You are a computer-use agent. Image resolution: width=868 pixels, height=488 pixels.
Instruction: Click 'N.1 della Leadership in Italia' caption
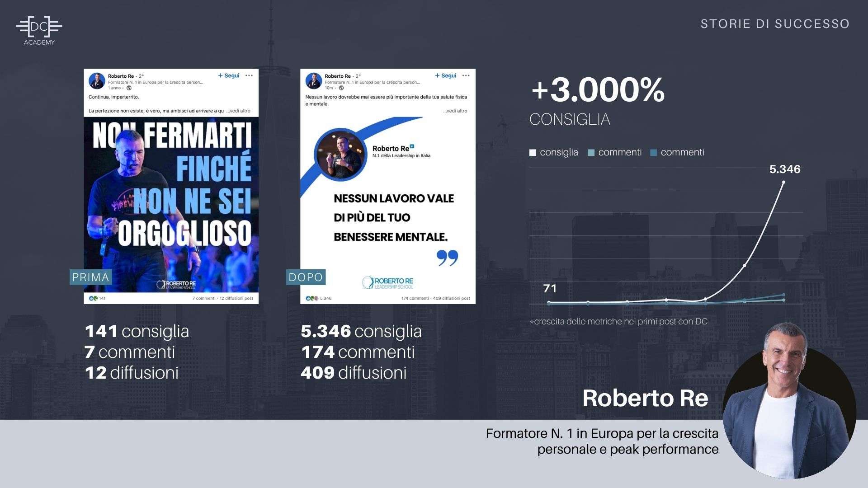coord(401,155)
